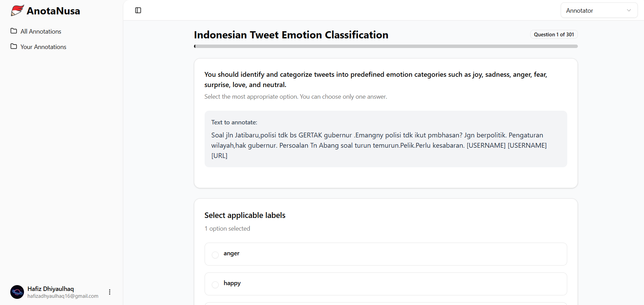Select the anger radio button
This screenshot has width=644, height=305.
coord(215,255)
